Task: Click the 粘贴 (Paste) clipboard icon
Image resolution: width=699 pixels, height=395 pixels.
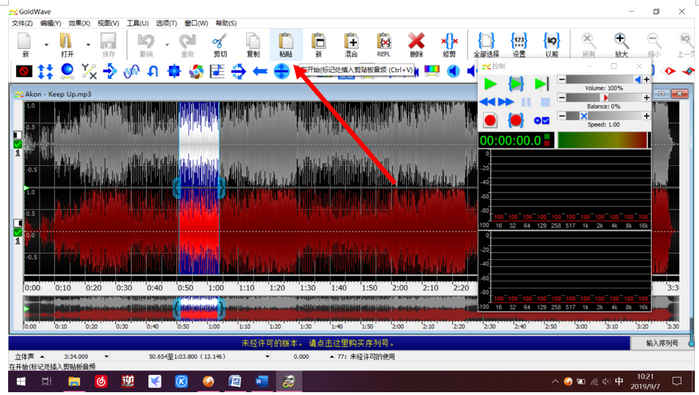Action: 286,41
